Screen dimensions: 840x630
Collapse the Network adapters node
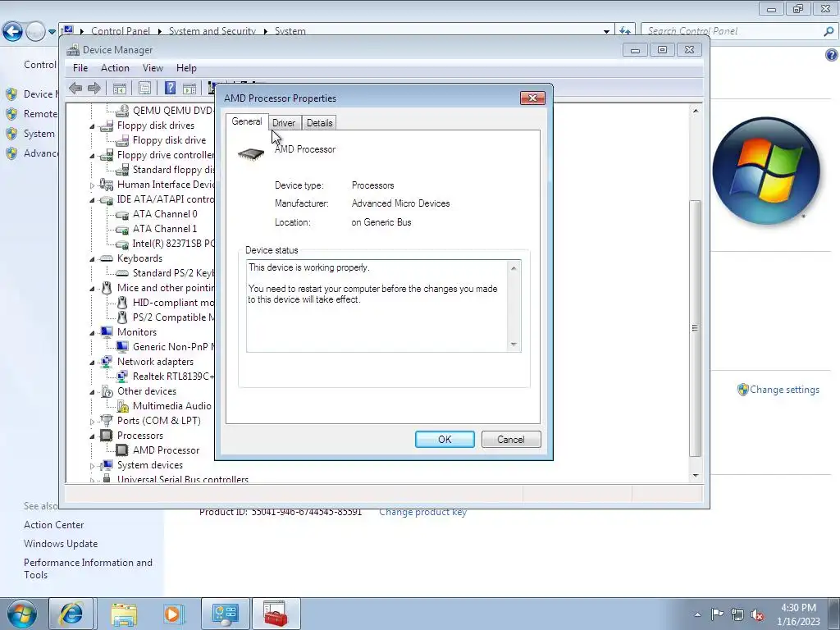[x=92, y=363]
